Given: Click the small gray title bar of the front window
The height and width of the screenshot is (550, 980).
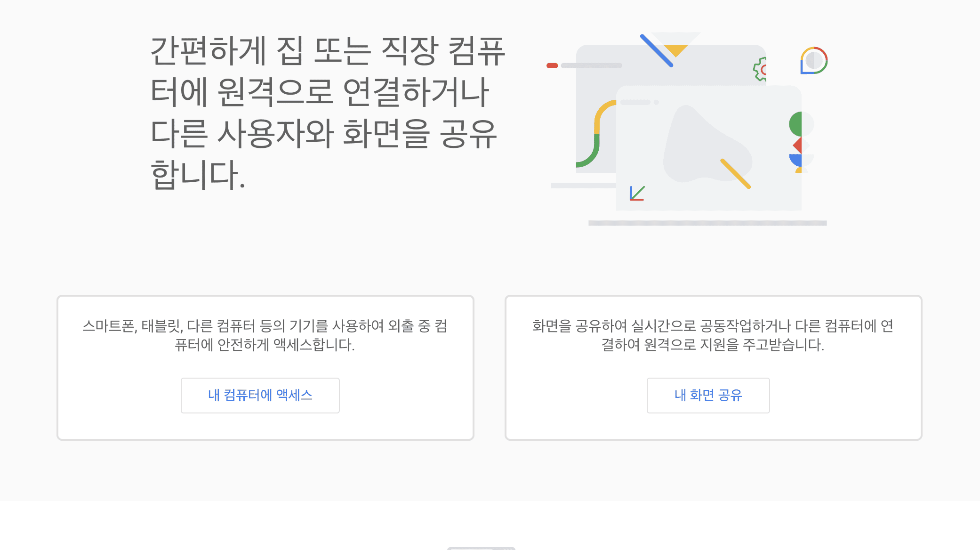Looking at the screenshot, I should coord(635,102).
